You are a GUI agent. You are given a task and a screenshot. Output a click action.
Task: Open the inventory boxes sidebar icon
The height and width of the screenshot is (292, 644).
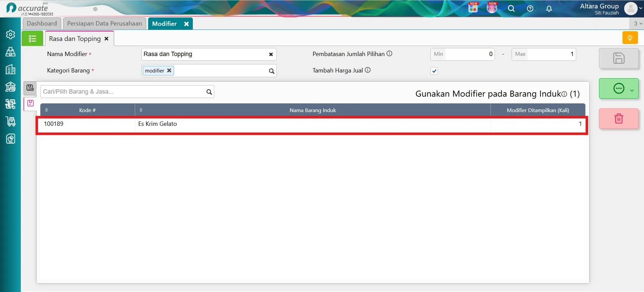[10, 104]
